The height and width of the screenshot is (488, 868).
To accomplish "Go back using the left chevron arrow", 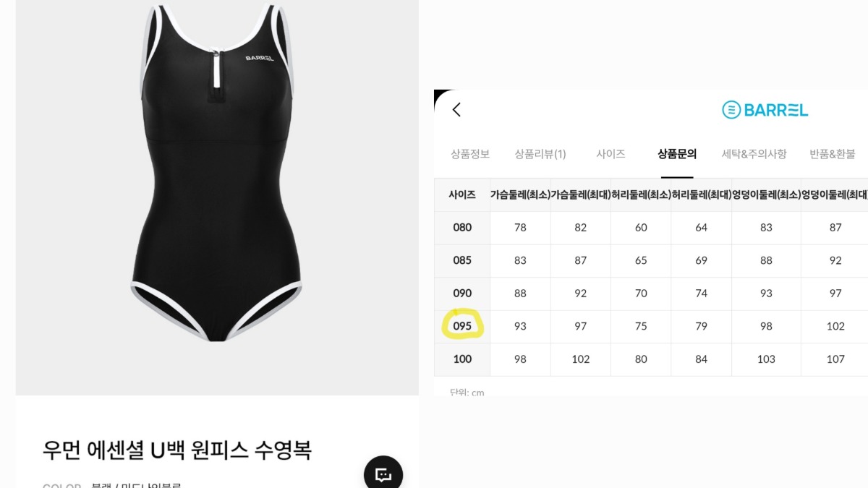I will [x=456, y=110].
